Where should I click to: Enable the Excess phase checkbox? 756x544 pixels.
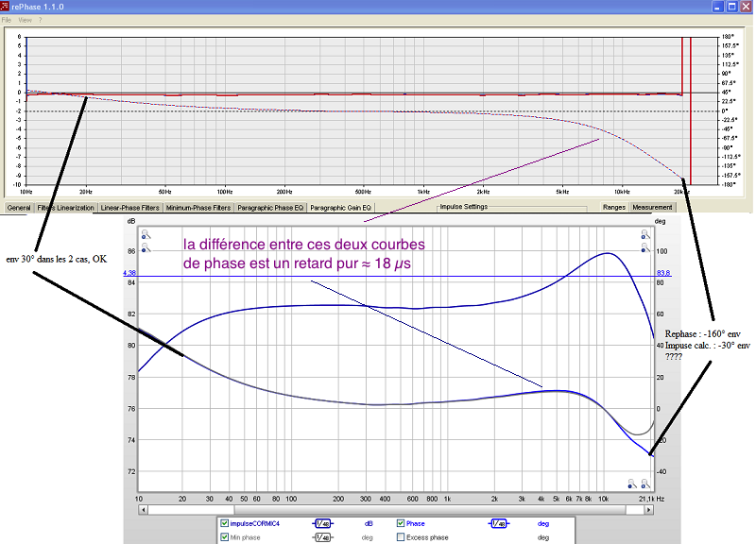coord(400,536)
